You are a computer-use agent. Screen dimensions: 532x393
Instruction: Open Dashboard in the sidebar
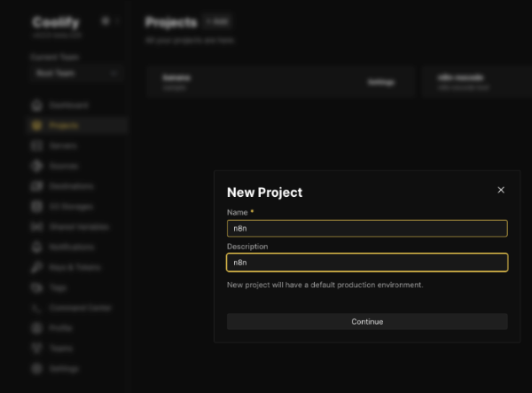(77, 106)
